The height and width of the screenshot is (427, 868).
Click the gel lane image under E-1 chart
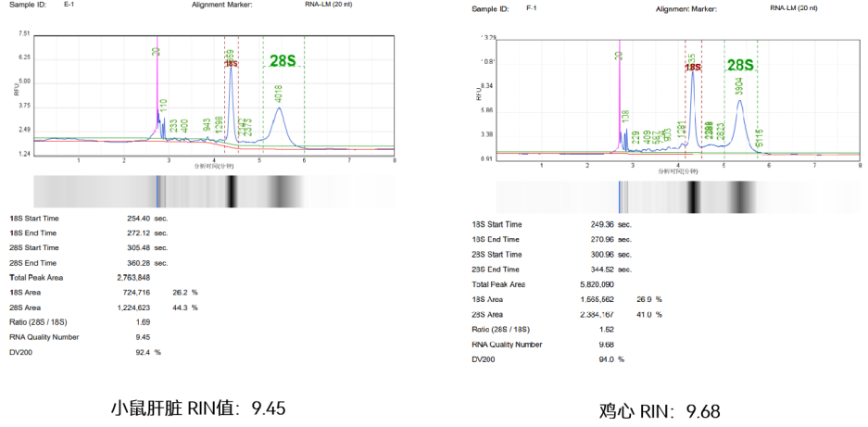[x=213, y=192]
